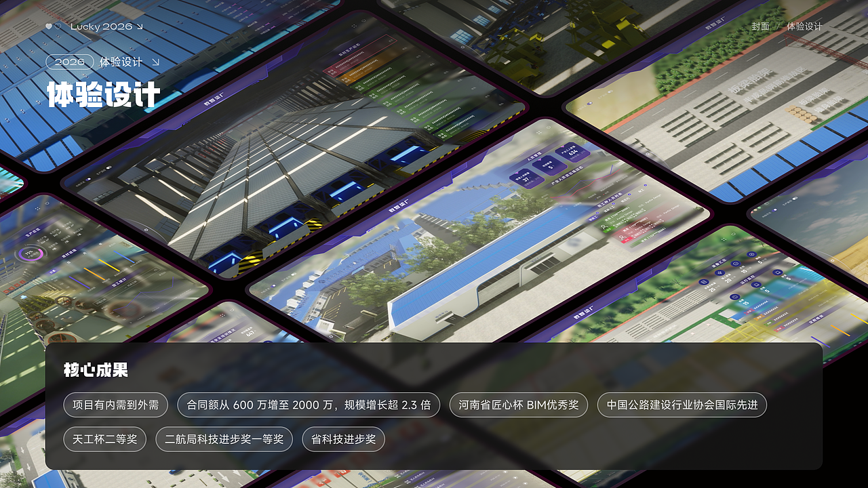
Task: Click the 核心成果 heading
Action: click(x=96, y=370)
